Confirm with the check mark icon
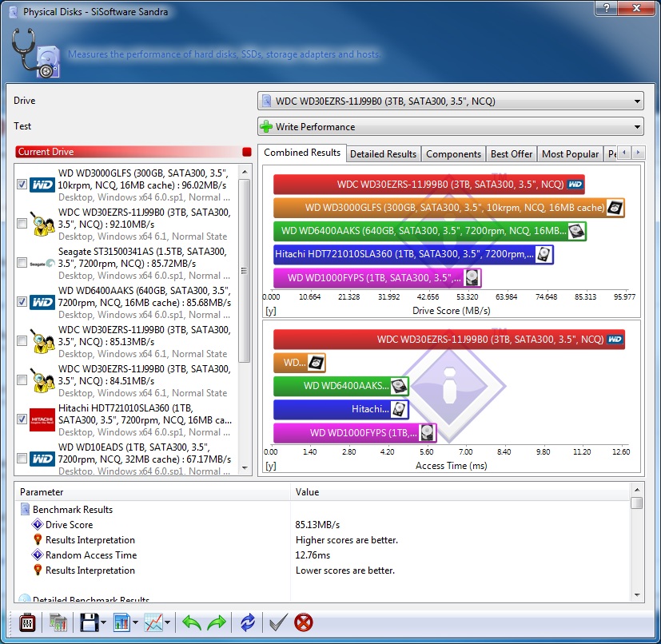 [x=278, y=622]
